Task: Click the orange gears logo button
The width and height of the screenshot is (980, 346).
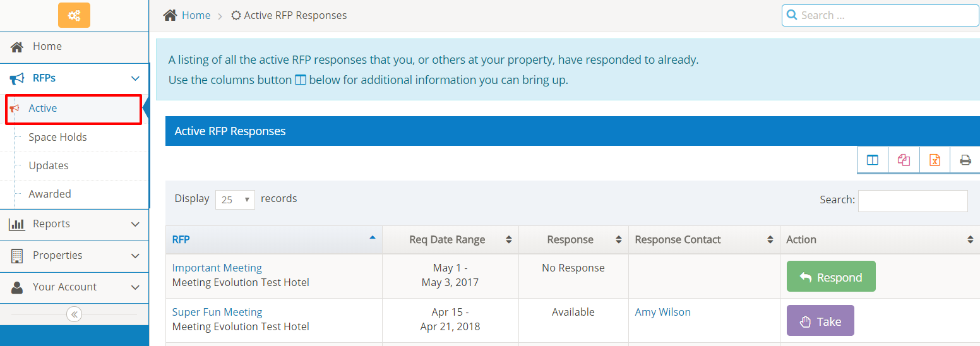Action: 74,15
